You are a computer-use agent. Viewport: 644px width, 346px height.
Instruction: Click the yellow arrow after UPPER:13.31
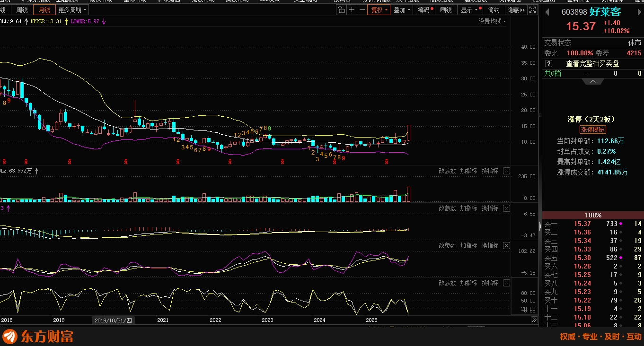(x=66, y=21)
